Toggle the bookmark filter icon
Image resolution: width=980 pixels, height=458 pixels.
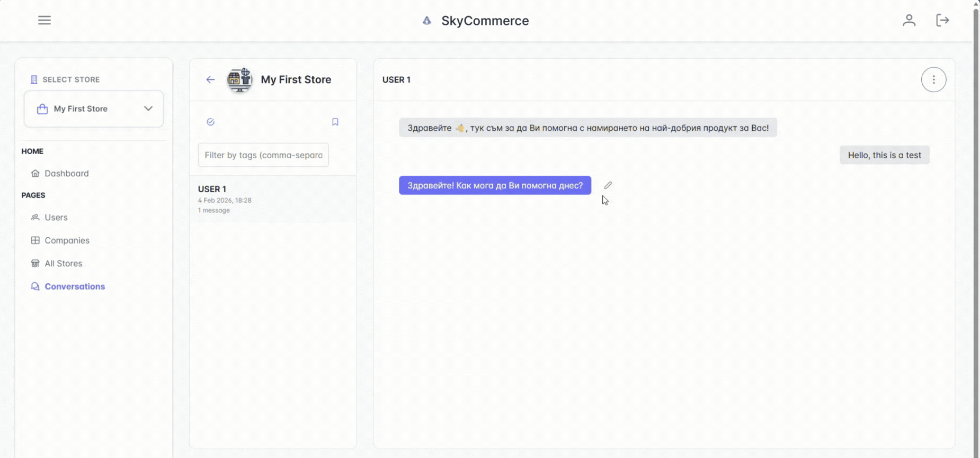pos(335,122)
